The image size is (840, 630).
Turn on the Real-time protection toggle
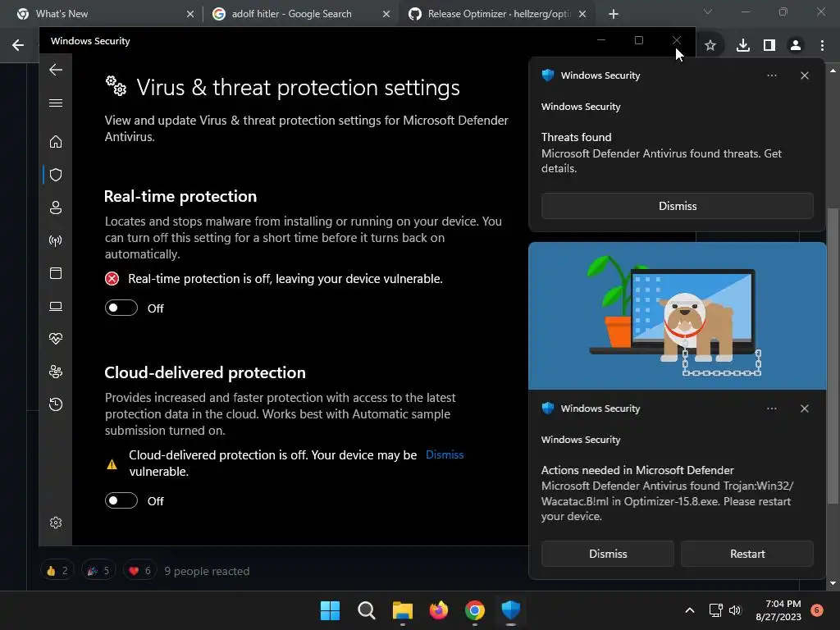[121, 308]
